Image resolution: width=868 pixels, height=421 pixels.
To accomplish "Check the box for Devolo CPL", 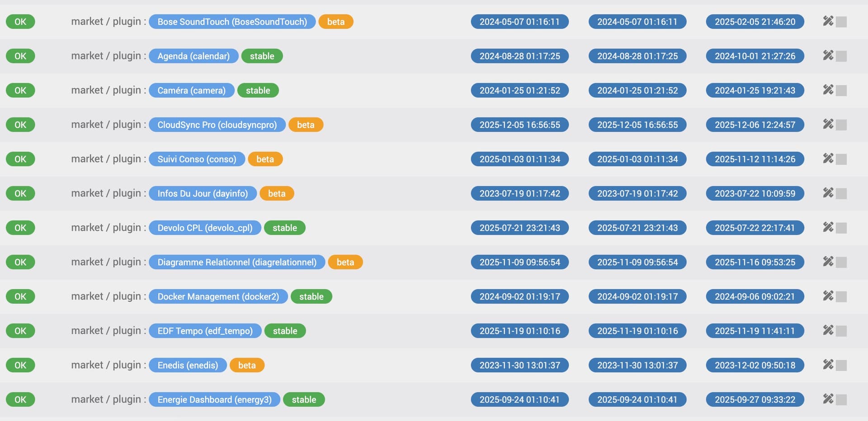I will pyautogui.click(x=841, y=228).
